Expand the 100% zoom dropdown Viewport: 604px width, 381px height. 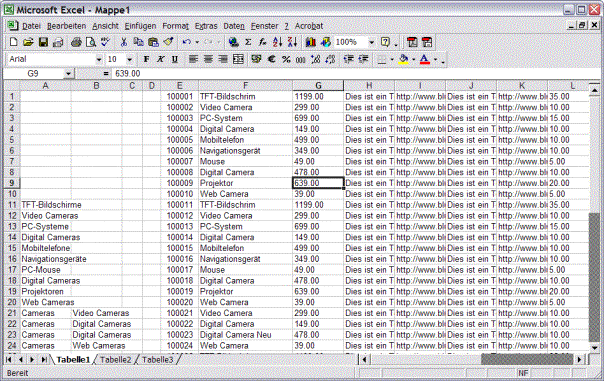[x=371, y=42]
